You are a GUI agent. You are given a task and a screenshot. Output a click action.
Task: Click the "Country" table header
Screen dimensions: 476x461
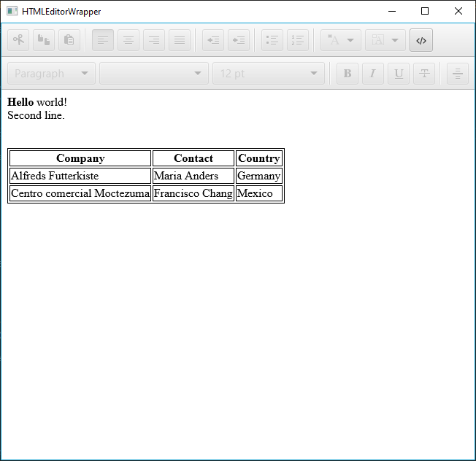(259, 158)
